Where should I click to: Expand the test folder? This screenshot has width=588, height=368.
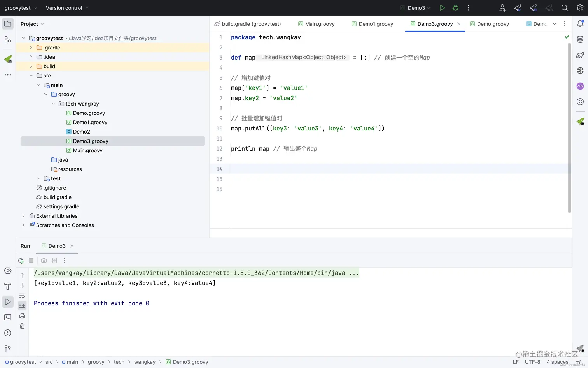tap(38, 178)
